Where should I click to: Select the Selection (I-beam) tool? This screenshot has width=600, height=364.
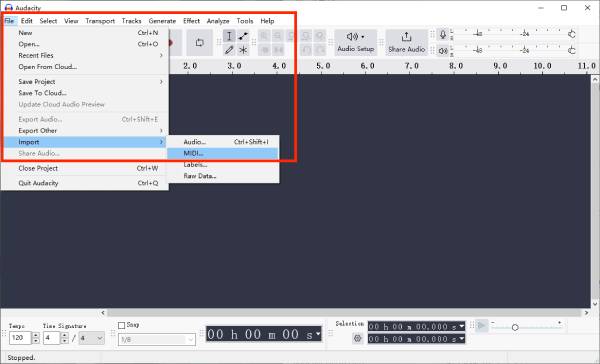pyautogui.click(x=229, y=36)
